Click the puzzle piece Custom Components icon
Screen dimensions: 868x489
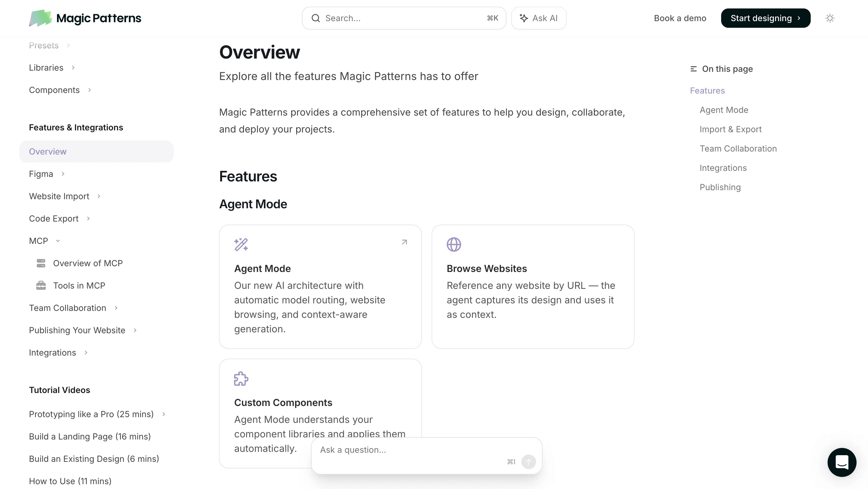tap(241, 379)
